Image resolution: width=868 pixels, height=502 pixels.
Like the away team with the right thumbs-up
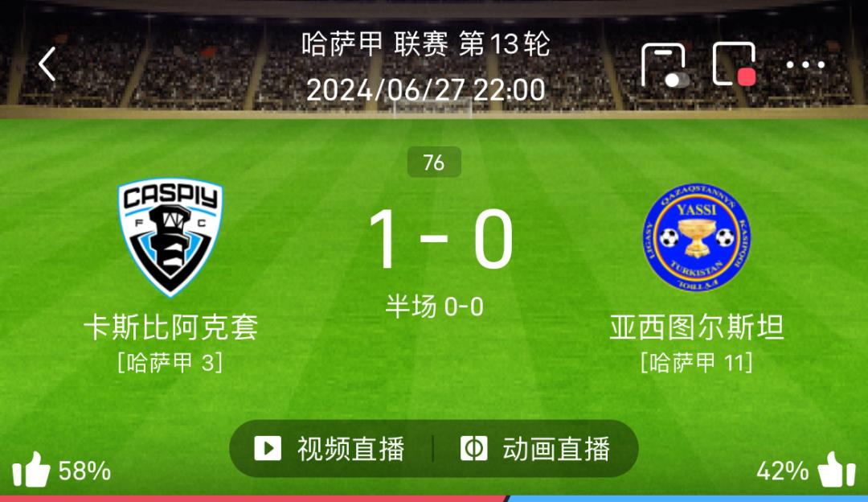pos(837,471)
